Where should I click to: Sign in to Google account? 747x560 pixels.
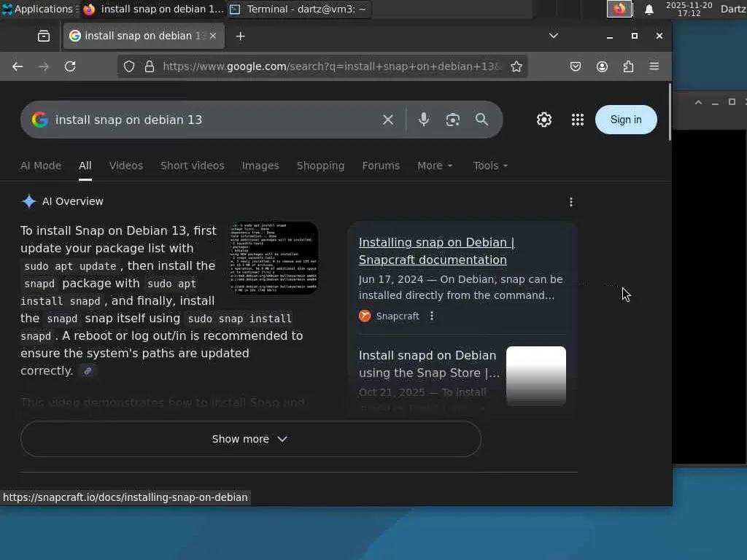point(626,120)
